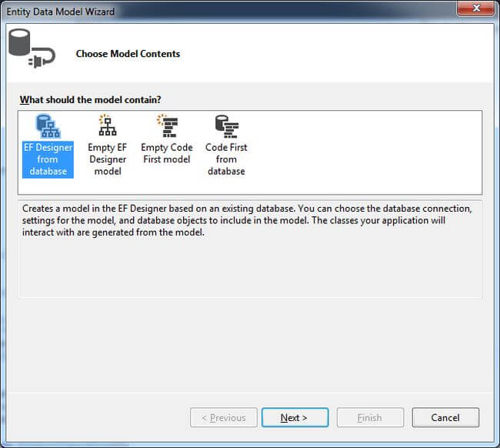Image resolution: width=500 pixels, height=448 pixels.
Task: Click the "EF Designer from database" label
Action: (x=48, y=159)
